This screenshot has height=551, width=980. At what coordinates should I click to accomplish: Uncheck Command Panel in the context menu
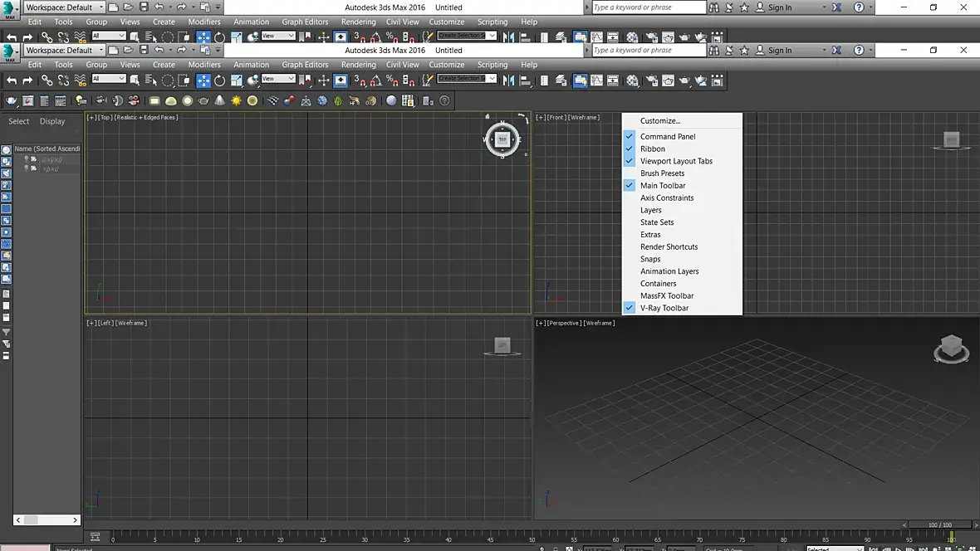coord(668,137)
